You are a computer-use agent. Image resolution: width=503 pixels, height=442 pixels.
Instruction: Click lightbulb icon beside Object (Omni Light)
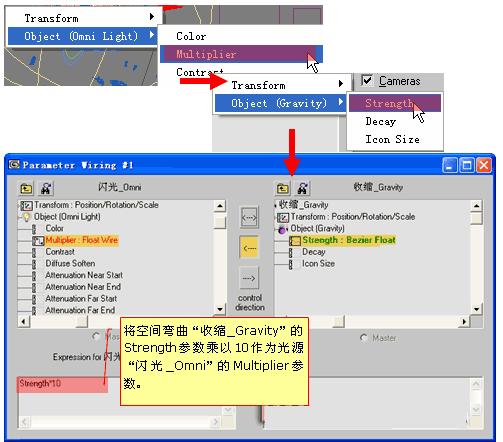[26, 217]
